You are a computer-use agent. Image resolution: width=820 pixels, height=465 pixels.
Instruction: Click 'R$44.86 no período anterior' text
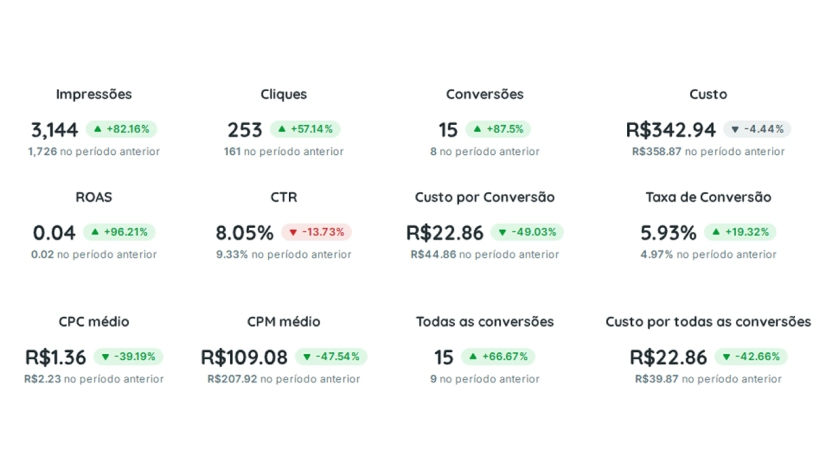[484, 255]
